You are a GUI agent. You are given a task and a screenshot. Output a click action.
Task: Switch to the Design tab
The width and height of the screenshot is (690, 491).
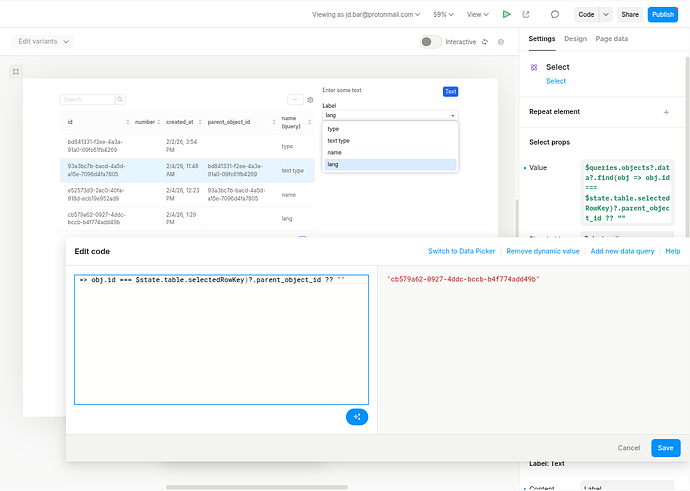tap(575, 38)
